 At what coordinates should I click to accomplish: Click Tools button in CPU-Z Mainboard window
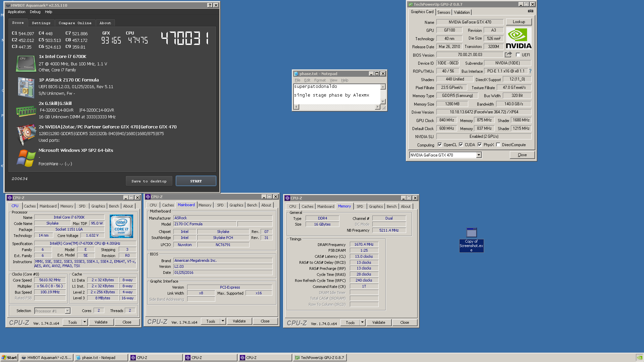coord(211,321)
